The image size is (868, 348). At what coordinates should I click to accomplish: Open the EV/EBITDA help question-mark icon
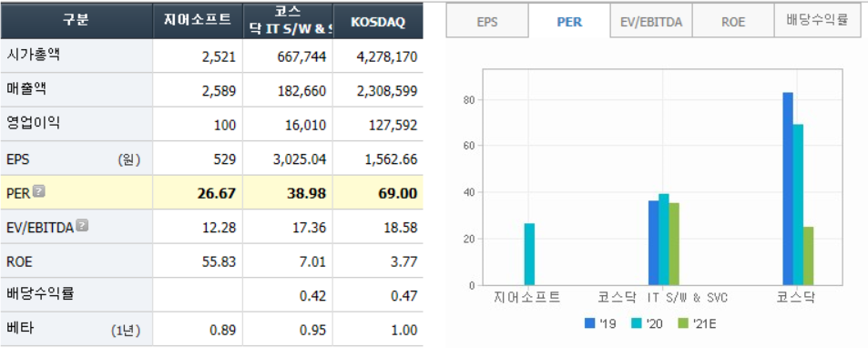pyautogui.click(x=82, y=226)
